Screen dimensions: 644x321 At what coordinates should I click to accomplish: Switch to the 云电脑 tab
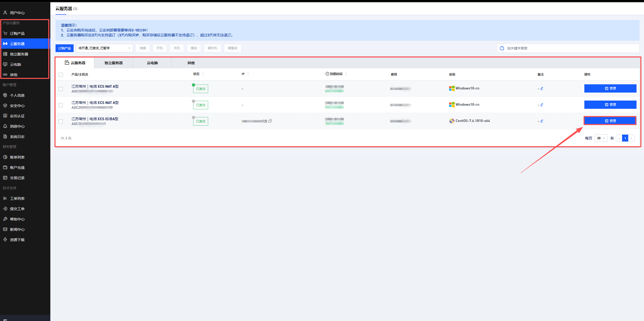click(152, 63)
